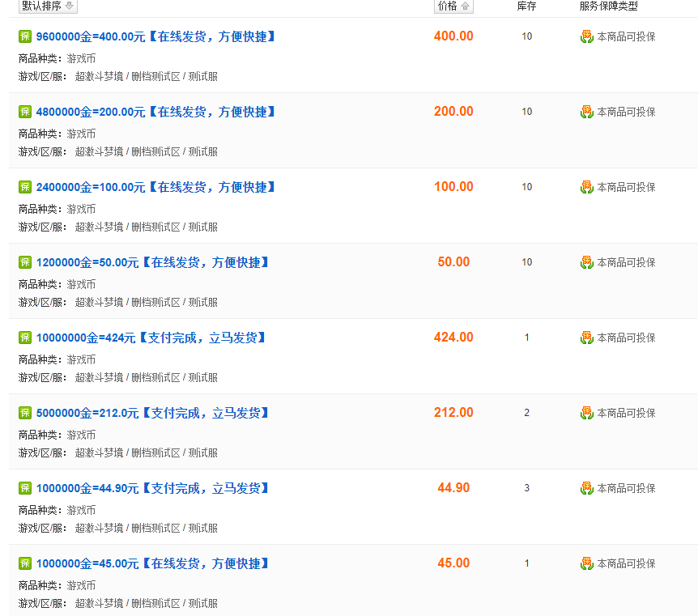Click the 保 badge next to 5000000金=212.0元
This screenshot has height=616, width=698.
tap(25, 412)
